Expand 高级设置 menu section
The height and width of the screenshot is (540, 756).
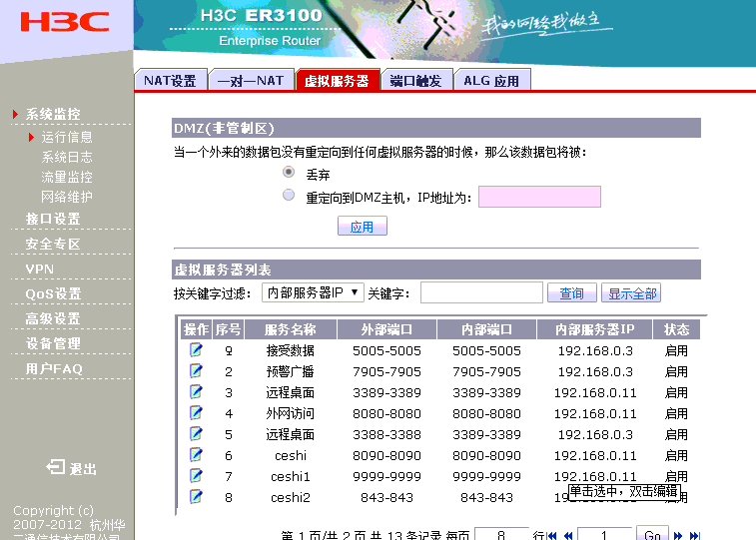coord(53,318)
